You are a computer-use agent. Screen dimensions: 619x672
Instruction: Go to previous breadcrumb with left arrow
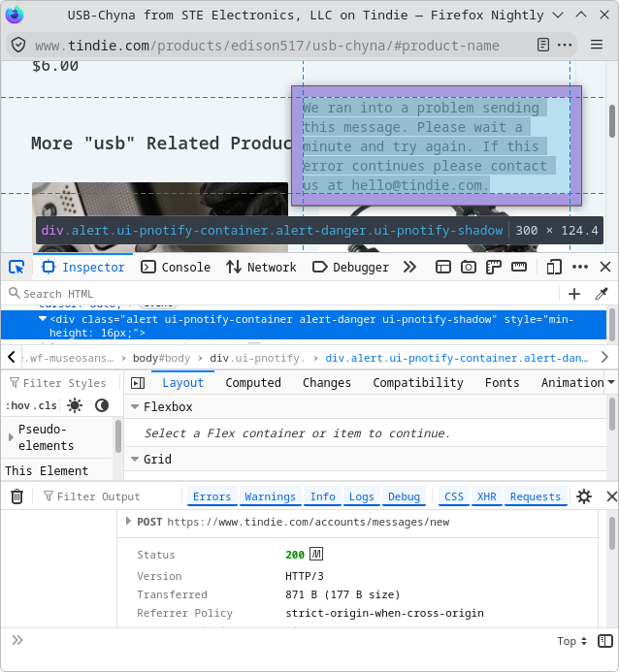pos(12,357)
